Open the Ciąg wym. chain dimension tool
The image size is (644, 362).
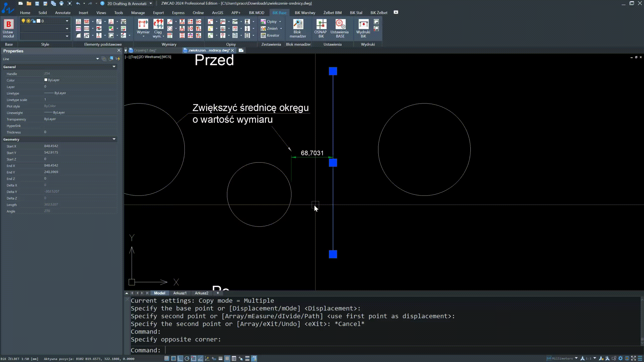point(158,28)
